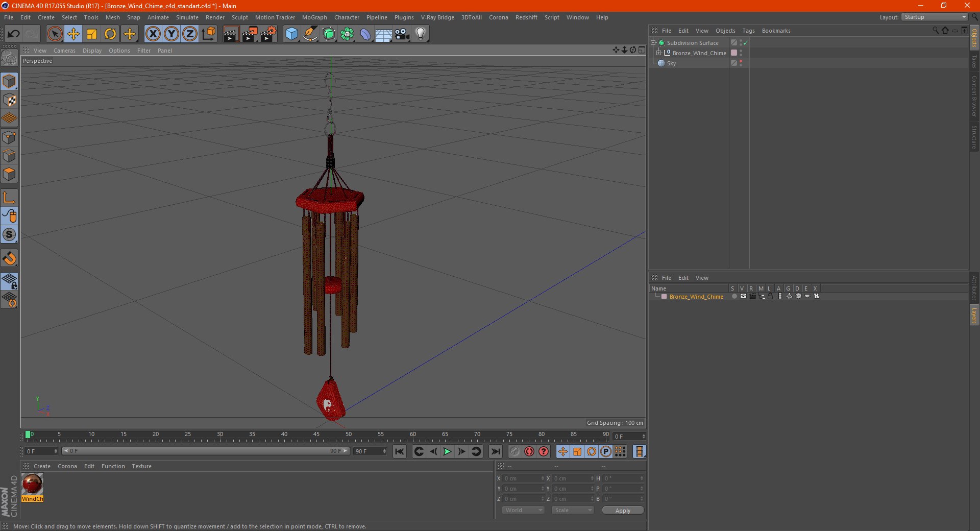Open the Edit Render Settings icon

(268, 34)
